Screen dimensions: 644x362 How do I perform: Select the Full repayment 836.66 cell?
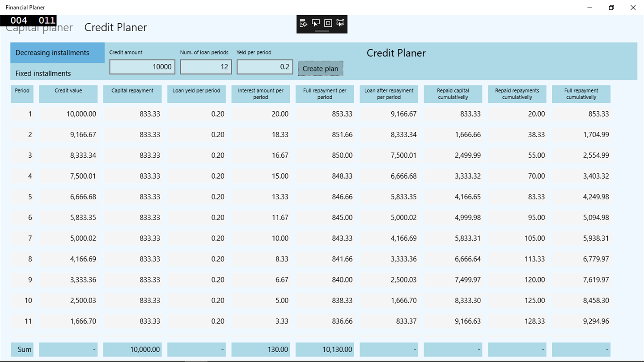pos(325,321)
